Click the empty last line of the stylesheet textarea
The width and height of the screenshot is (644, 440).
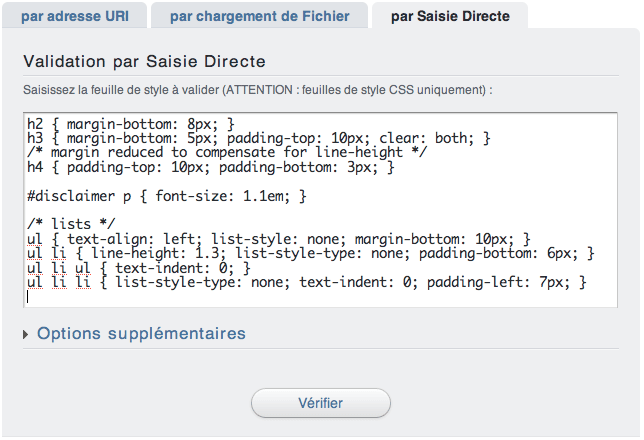(320, 297)
